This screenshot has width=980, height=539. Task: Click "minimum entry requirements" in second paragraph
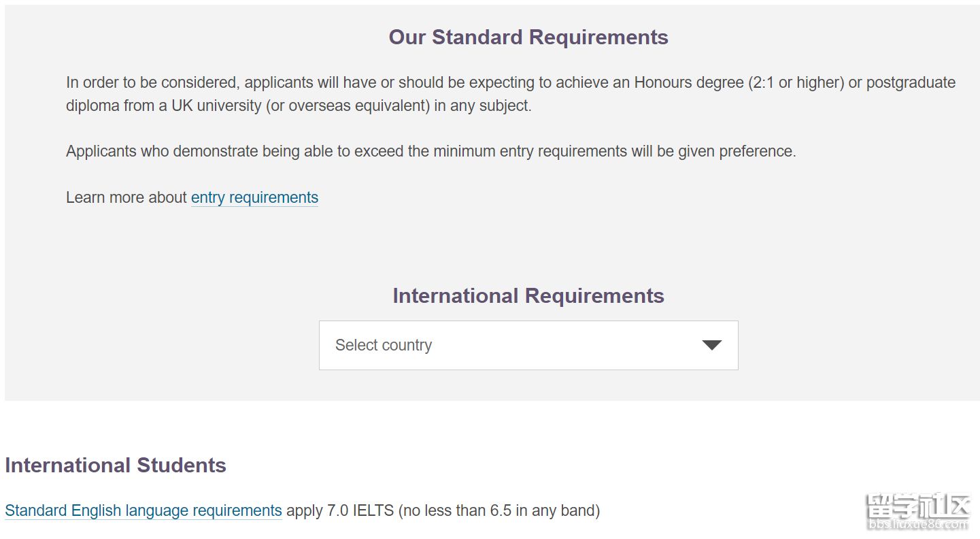530,151
